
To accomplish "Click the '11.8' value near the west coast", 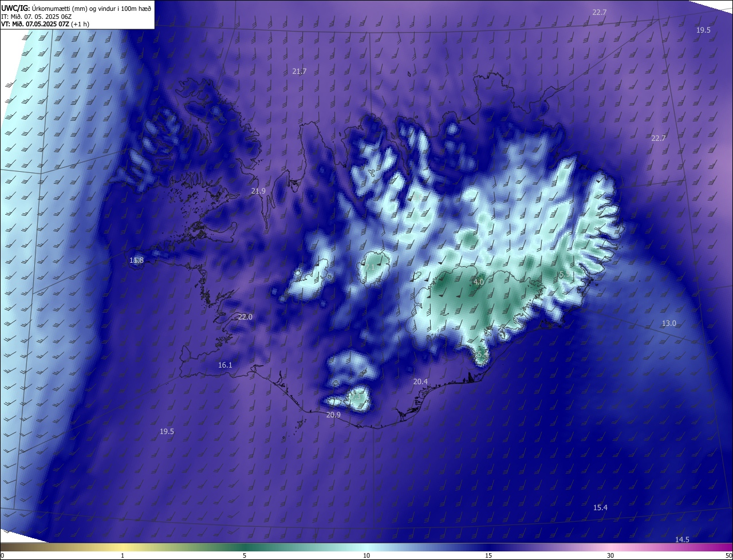I will 136,261.
